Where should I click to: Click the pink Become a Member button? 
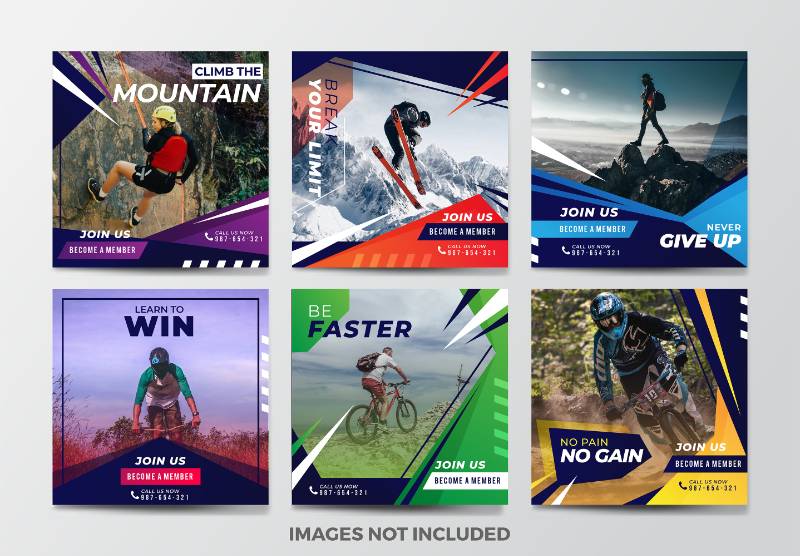(160, 476)
